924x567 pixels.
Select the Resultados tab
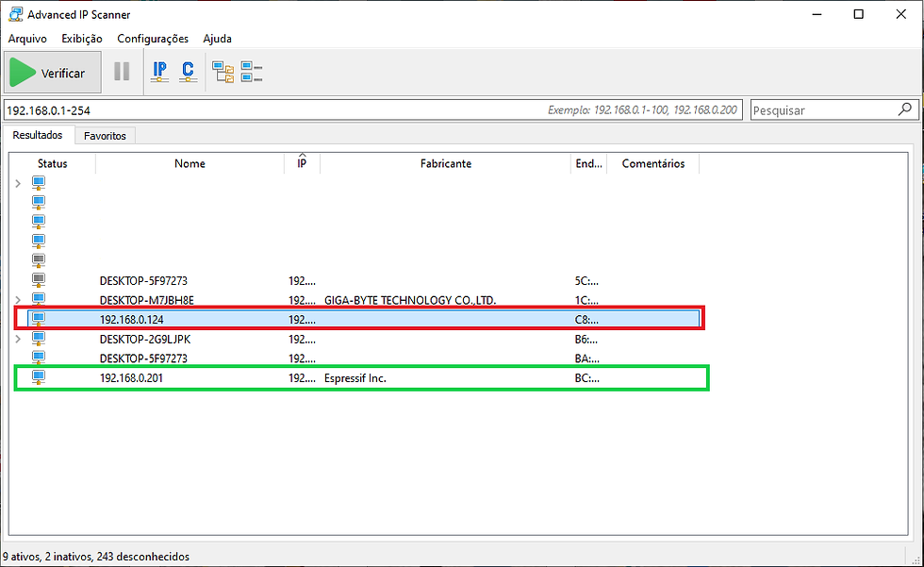[38, 135]
